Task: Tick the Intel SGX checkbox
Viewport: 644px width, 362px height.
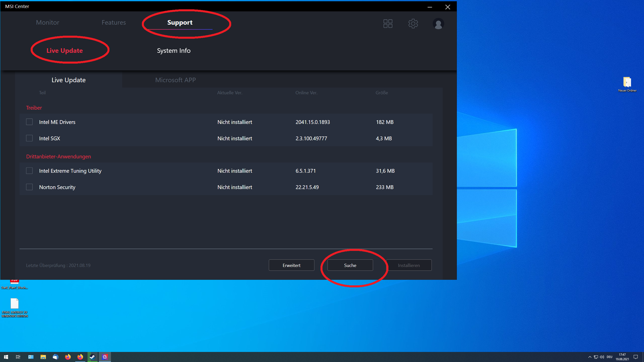Action: point(29,138)
